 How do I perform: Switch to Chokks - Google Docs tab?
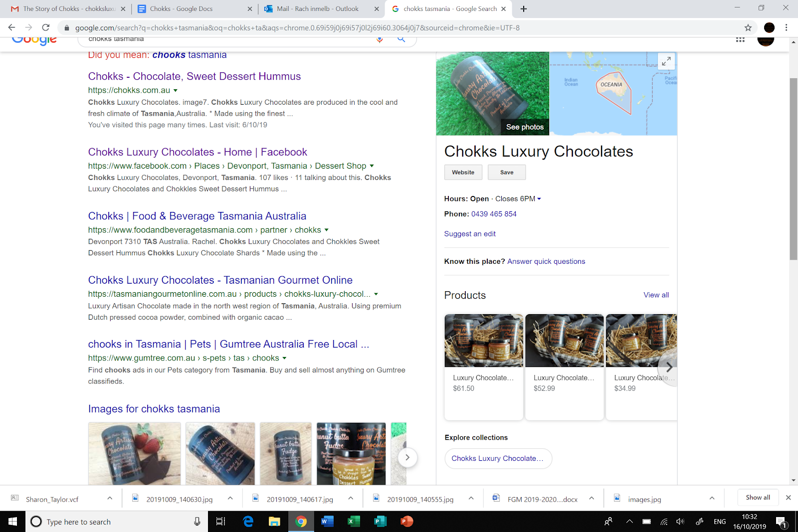[195, 9]
